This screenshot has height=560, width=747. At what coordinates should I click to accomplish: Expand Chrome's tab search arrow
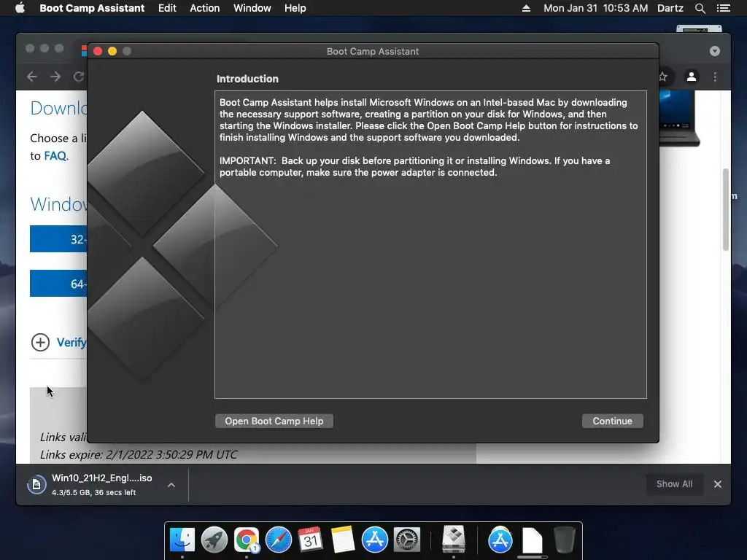pos(715,51)
